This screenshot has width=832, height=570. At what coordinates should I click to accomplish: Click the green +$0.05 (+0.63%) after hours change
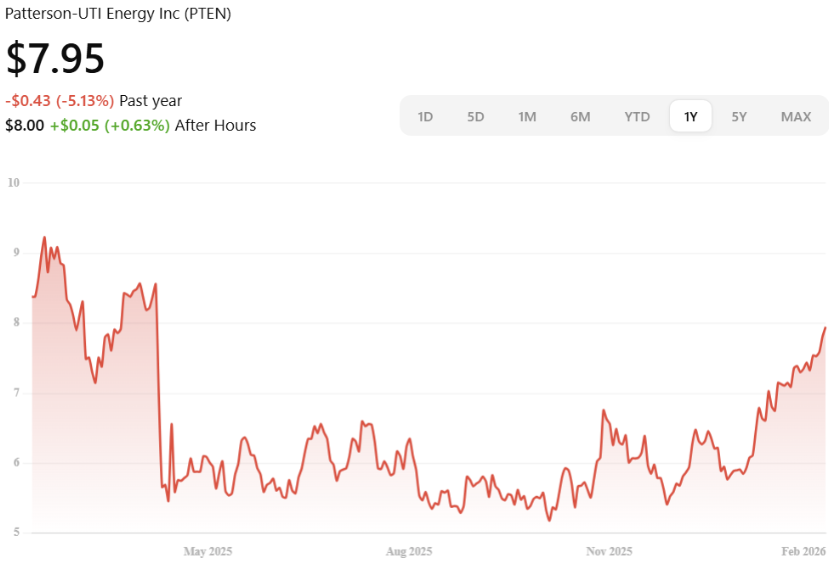tap(110, 125)
